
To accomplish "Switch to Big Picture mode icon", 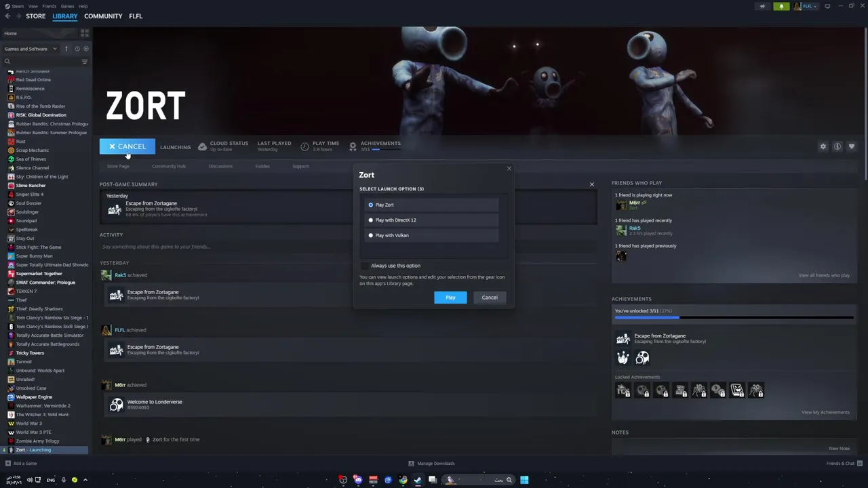I will click(x=827, y=6).
